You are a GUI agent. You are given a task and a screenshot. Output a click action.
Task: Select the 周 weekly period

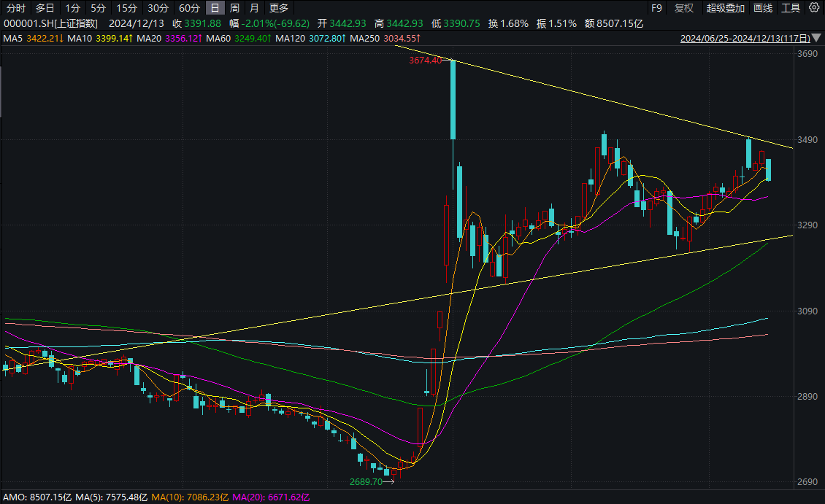coord(234,9)
